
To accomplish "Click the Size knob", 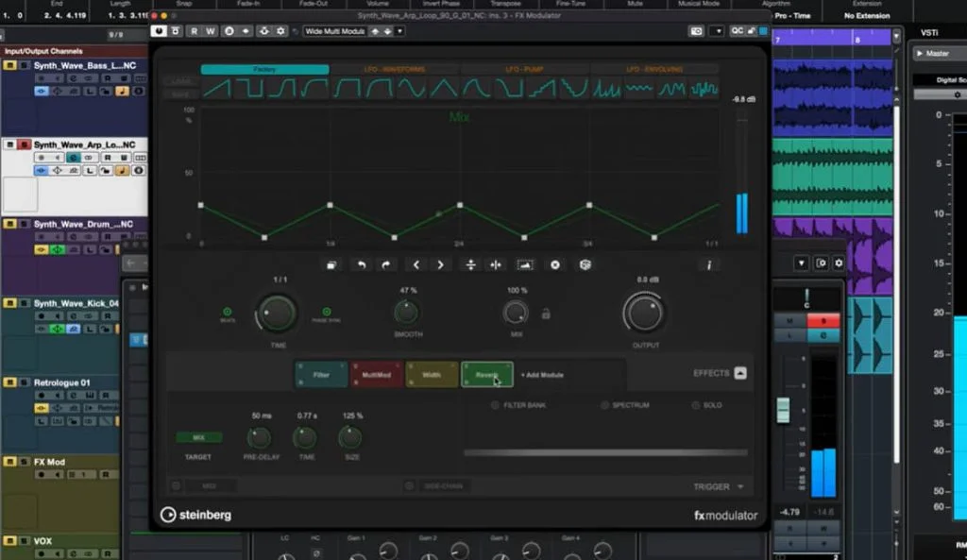I will pyautogui.click(x=349, y=438).
